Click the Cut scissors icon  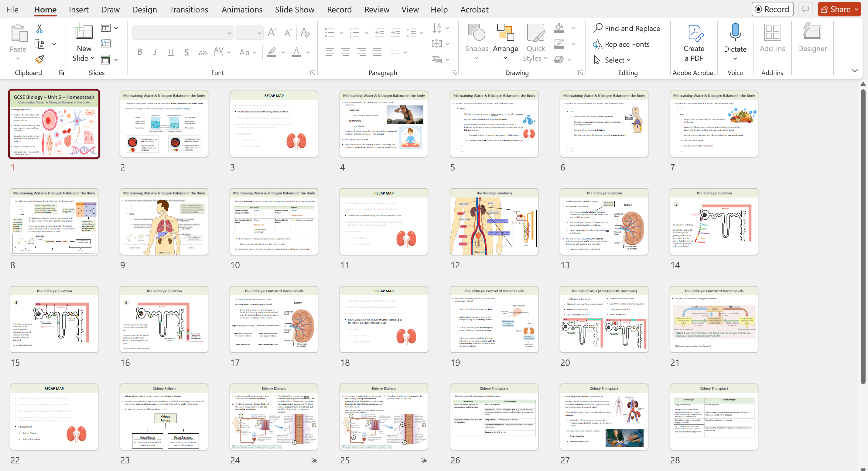tap(39, 28)
